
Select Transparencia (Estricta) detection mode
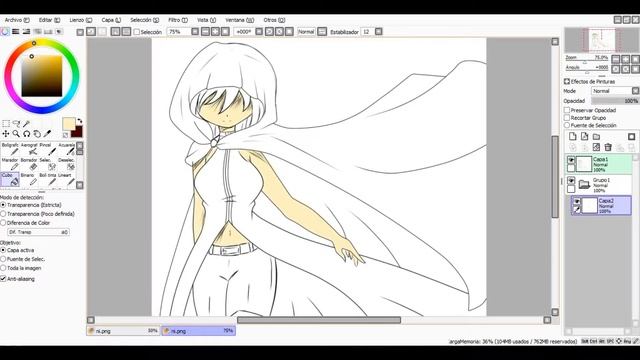3,205
